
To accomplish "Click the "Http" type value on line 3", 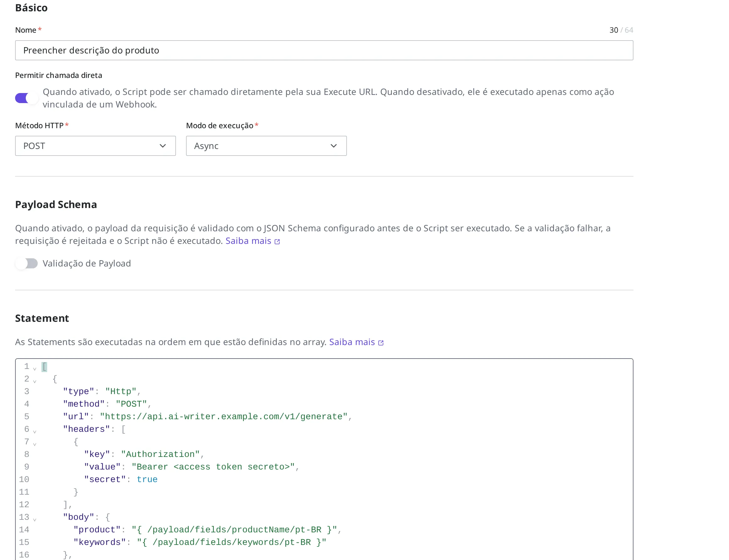I will 121,391.
